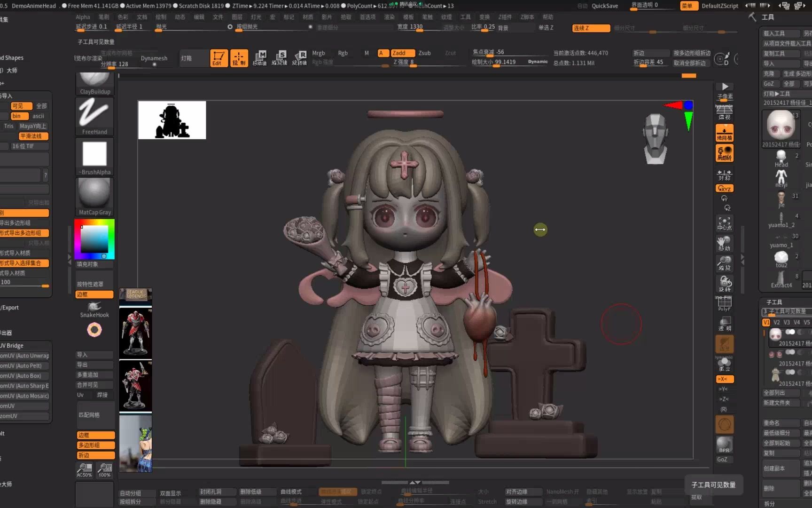
Task: Click the 重命名 rename button
Action: pyautogui.click(x=781, y=423)
